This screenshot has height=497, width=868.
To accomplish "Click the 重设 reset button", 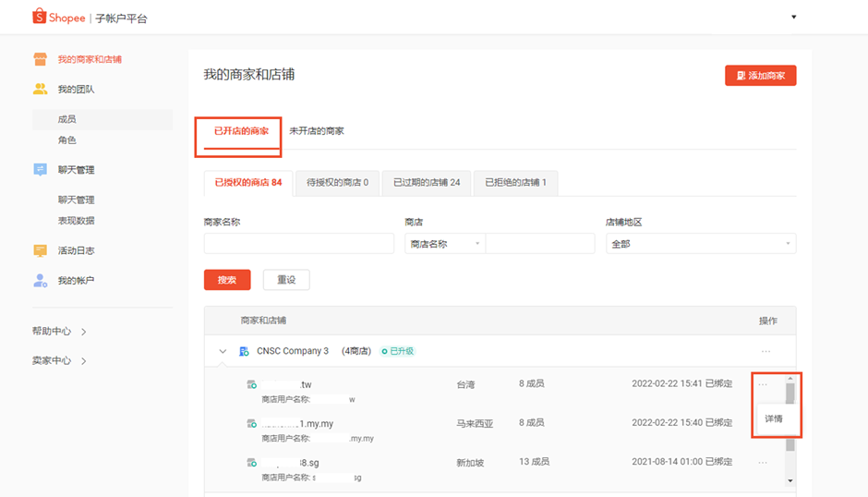I will coord(285,280).
